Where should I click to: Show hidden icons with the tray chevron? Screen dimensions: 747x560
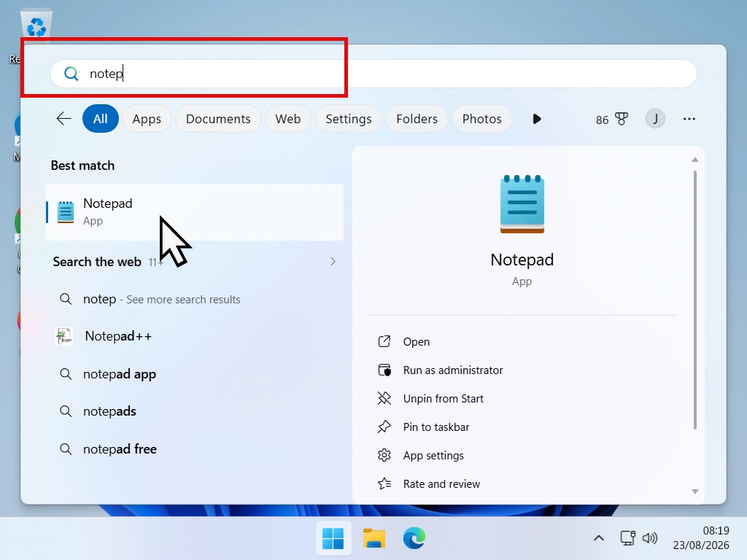coord(599,539)
